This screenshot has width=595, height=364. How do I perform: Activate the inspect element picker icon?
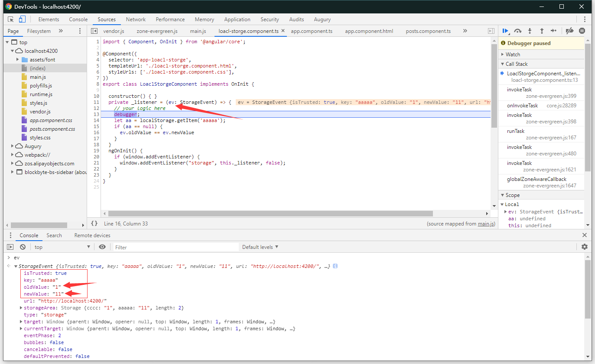click(x=11, y=19)
